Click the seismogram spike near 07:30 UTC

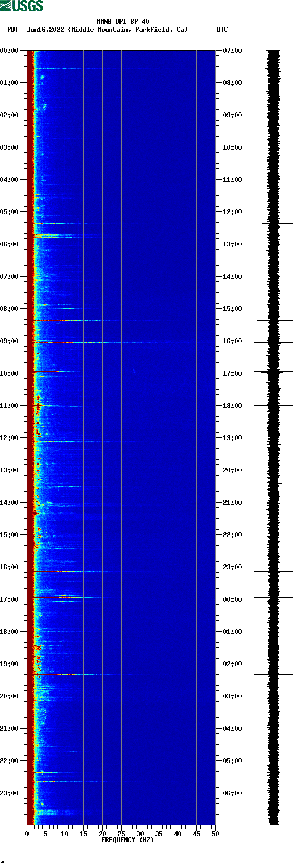point(273,68)
